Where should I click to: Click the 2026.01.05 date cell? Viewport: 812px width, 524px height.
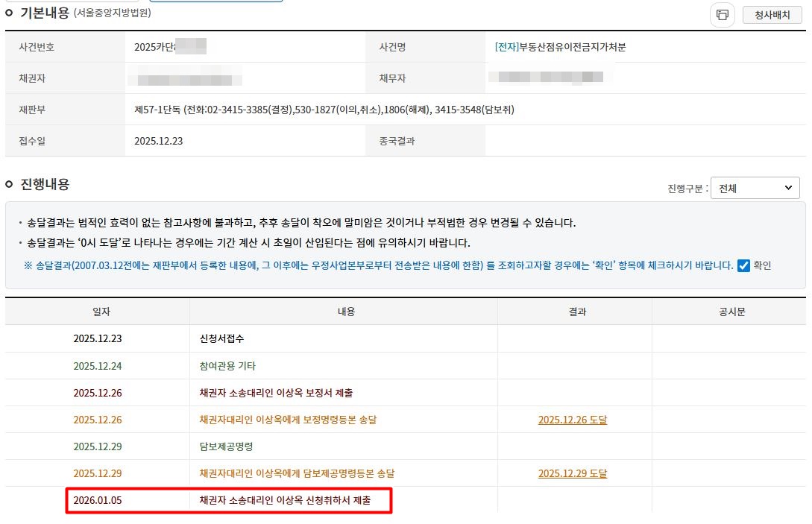pos(97,500)
